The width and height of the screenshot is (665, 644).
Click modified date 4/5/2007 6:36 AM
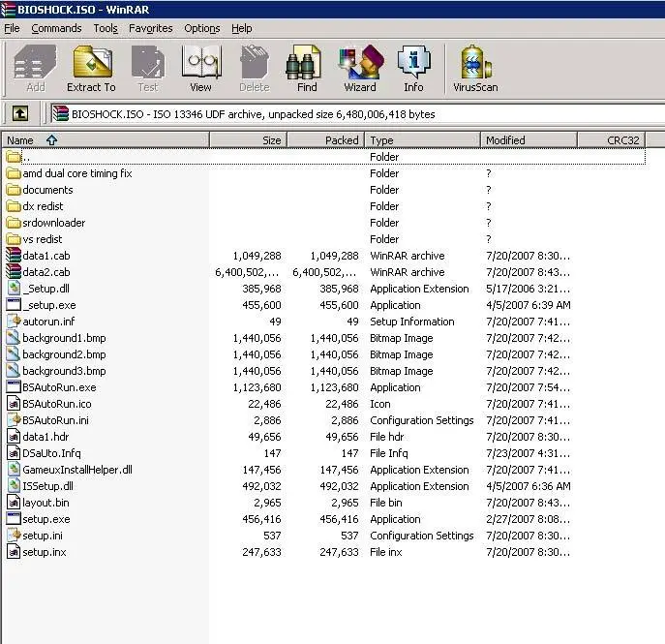528,486
